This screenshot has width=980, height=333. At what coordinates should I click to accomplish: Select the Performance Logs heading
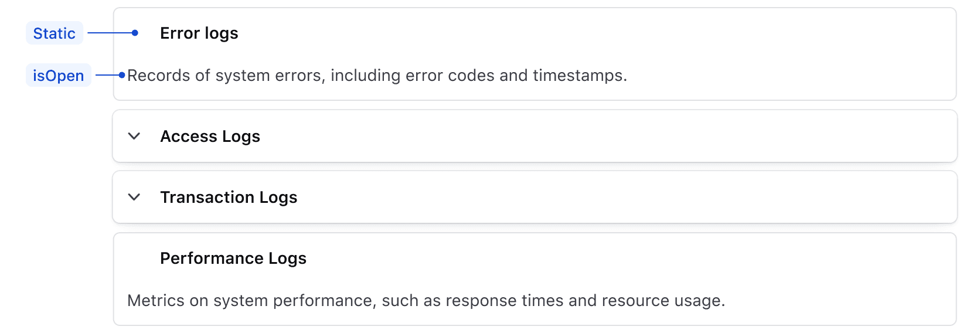[x=233, y=258]
